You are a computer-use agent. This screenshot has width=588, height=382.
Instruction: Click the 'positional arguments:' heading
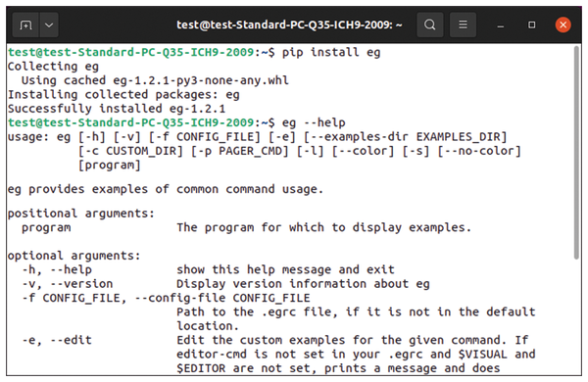(81, 214)
